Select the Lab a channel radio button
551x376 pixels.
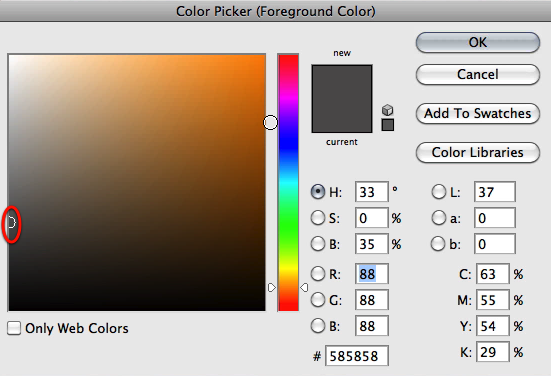[438, 218]
